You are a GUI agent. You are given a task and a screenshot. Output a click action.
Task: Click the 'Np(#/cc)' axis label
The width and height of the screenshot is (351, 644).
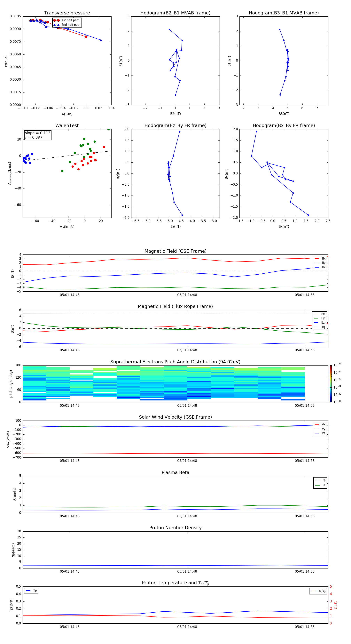13,550
